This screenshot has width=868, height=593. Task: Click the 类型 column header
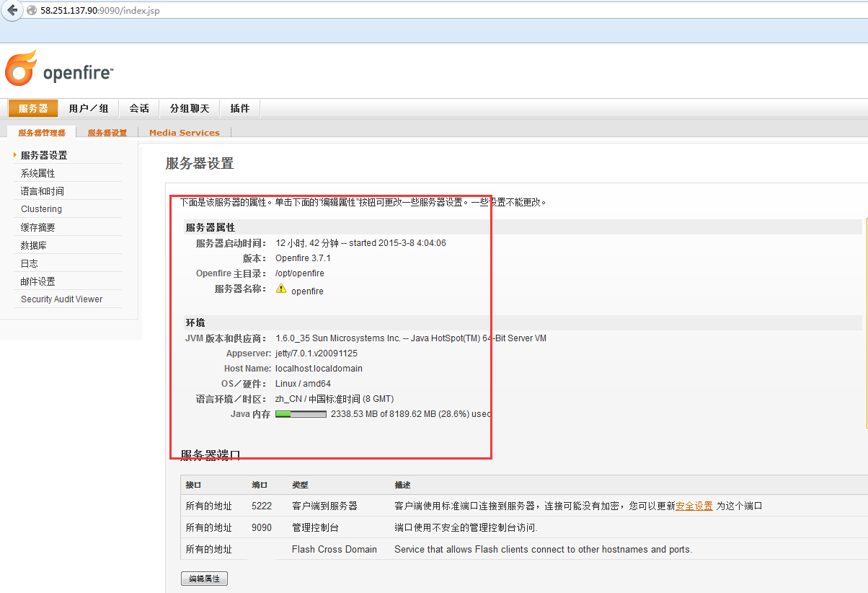(x=300, y=485)
